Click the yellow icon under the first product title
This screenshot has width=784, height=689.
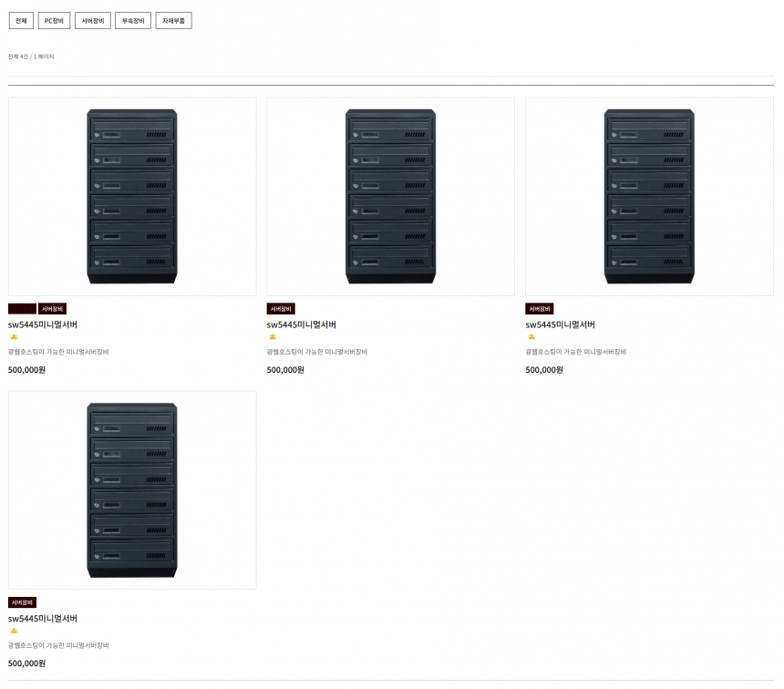point(14,337)
